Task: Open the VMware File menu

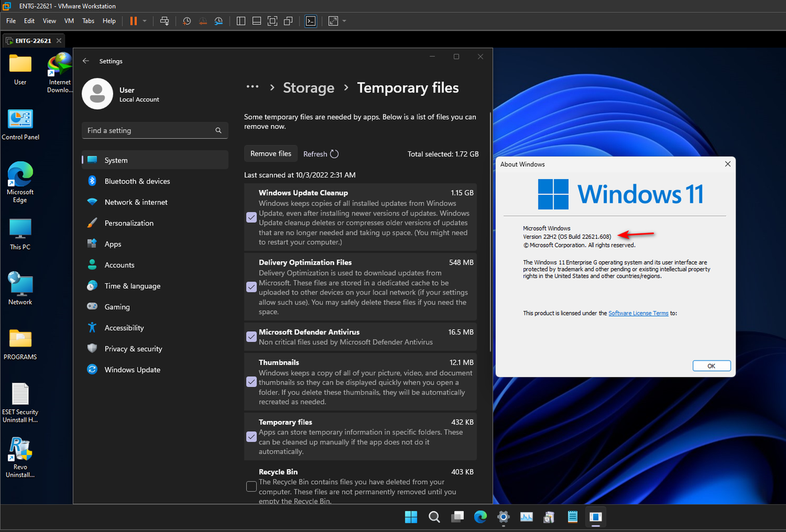Action: [x=11, y=21]
